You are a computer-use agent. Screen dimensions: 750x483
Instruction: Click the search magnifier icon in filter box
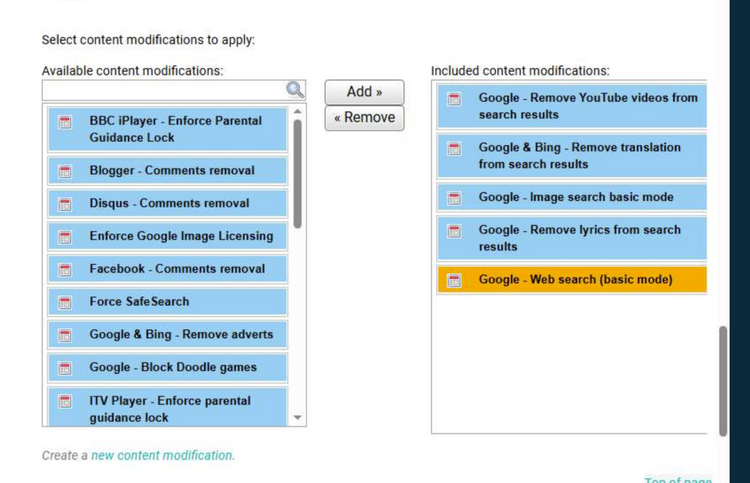pos(295,89)
